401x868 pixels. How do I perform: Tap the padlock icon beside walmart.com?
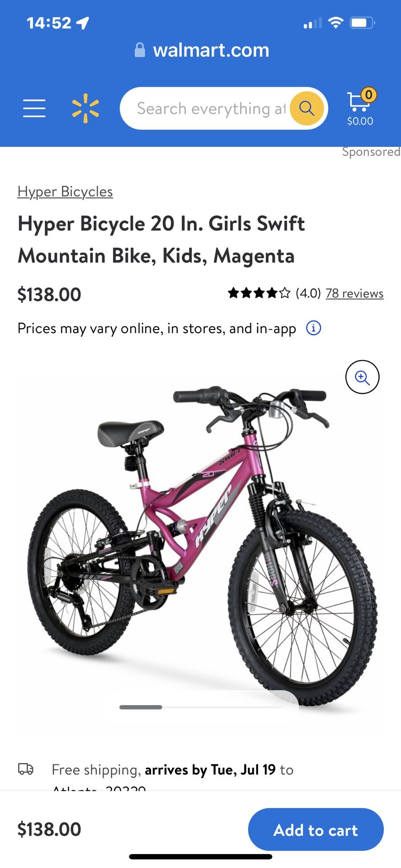[x=140, y=50]
